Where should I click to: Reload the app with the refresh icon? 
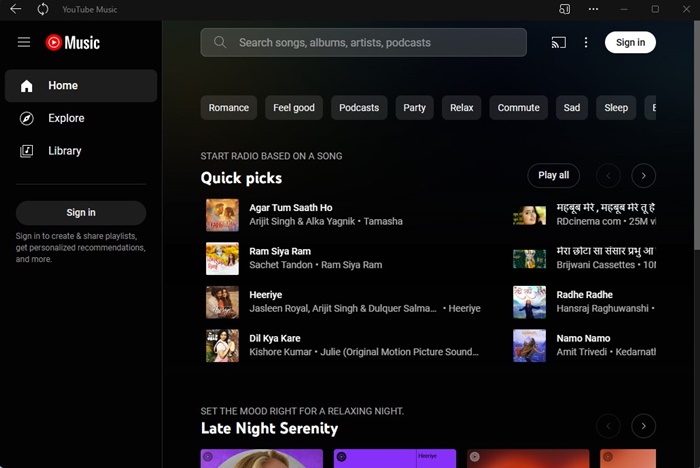tap(43, 9)
